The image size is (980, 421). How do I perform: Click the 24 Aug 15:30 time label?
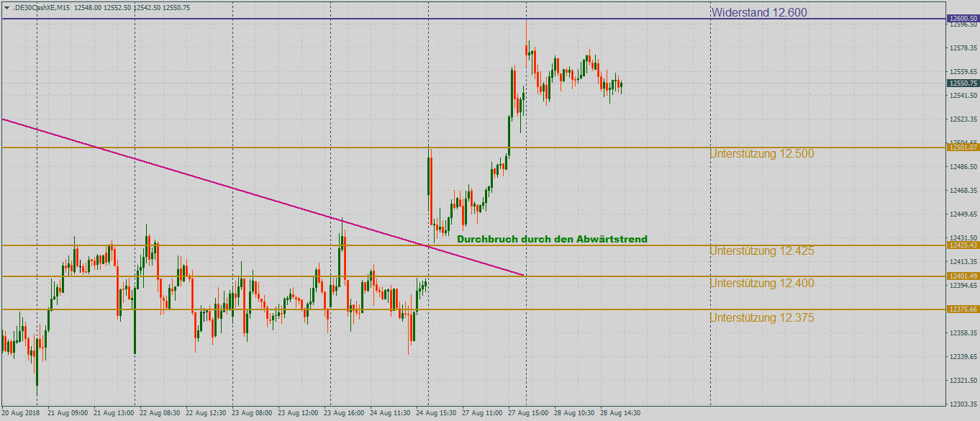click(436, 414)
